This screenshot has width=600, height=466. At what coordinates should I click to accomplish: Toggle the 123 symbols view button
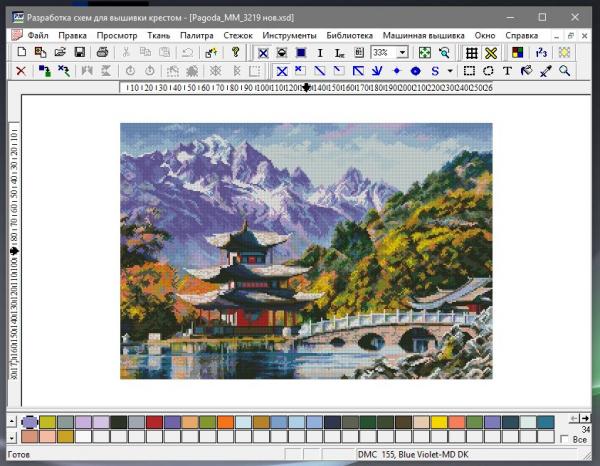click(541, 52)
